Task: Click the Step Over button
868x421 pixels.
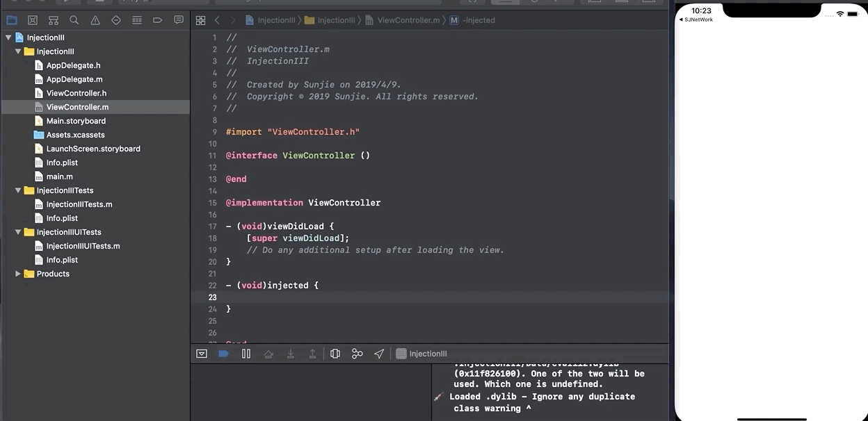Action: point(268,354)
